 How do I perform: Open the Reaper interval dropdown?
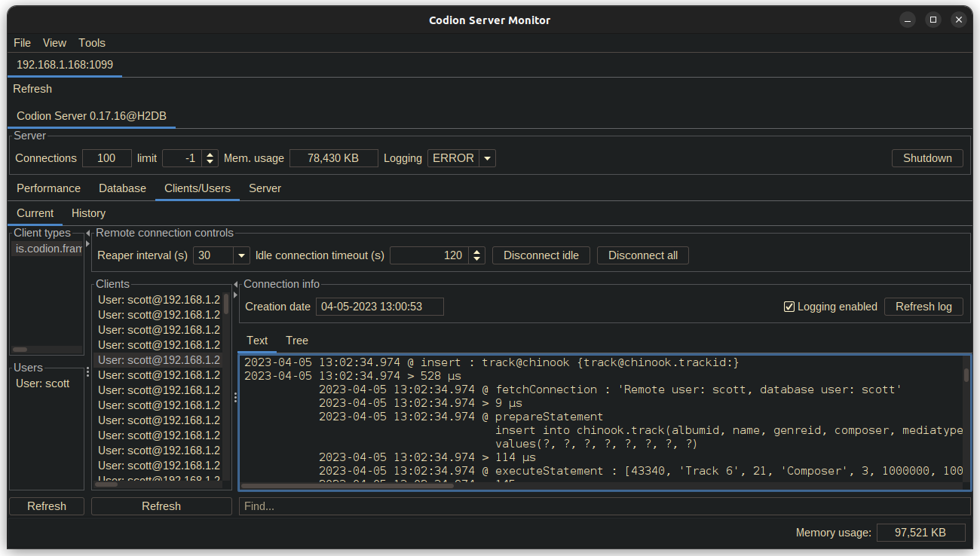click(241, 255)
